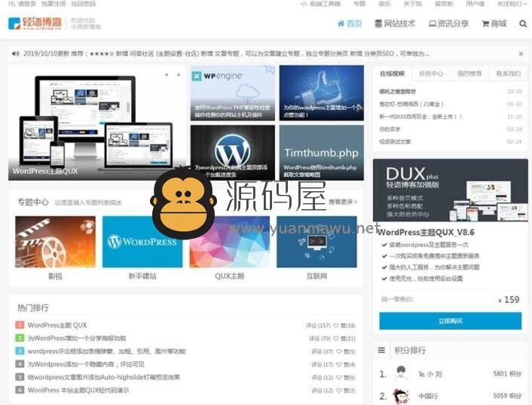This screenshot has height=405, width=532.
Task: Click the 轻语博客 site logo
Action: point(35,23)
